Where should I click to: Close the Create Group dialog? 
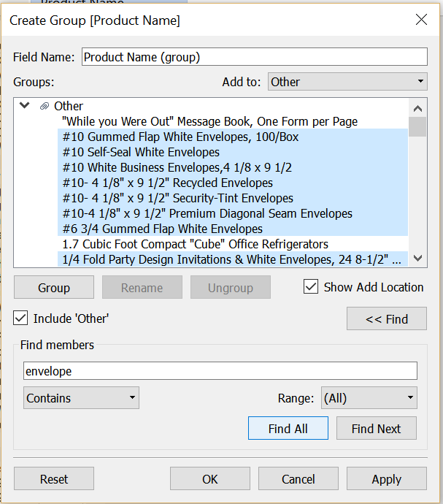point(421,20)
